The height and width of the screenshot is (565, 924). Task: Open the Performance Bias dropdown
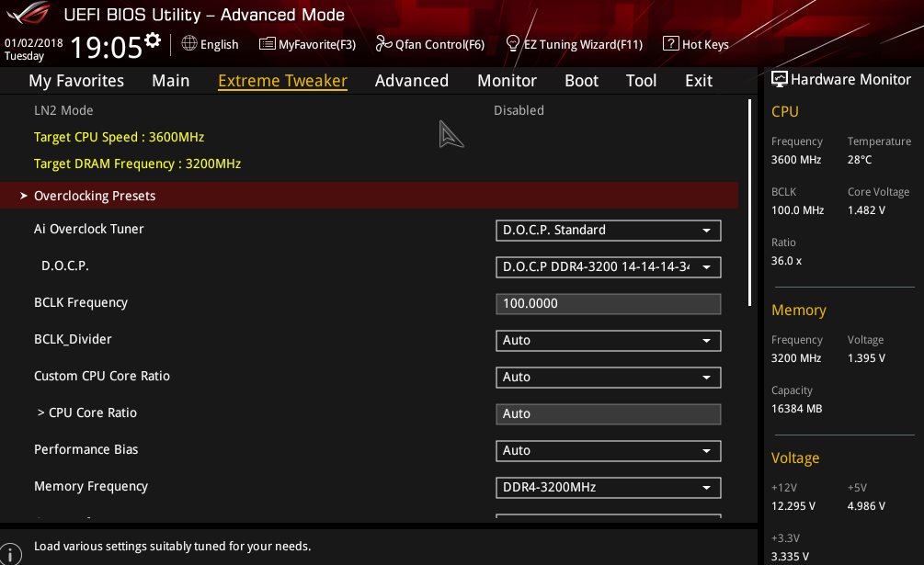click(608, 451)
